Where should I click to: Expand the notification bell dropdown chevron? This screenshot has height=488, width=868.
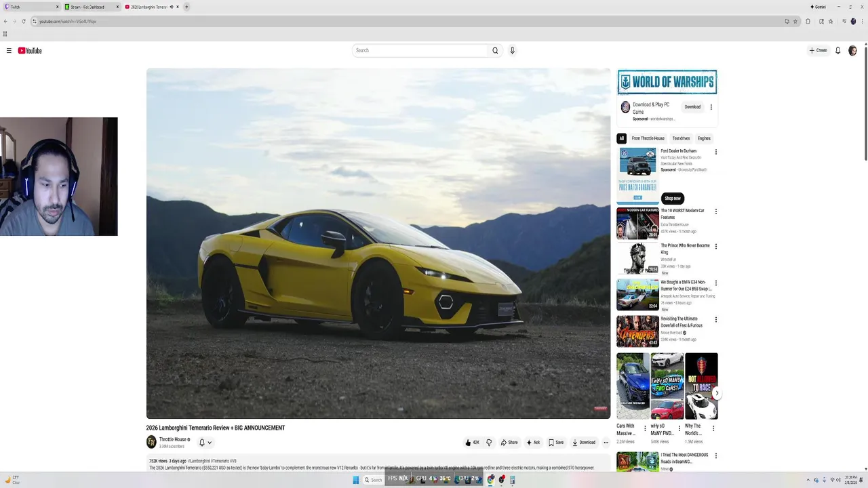(x=210, y=443)
